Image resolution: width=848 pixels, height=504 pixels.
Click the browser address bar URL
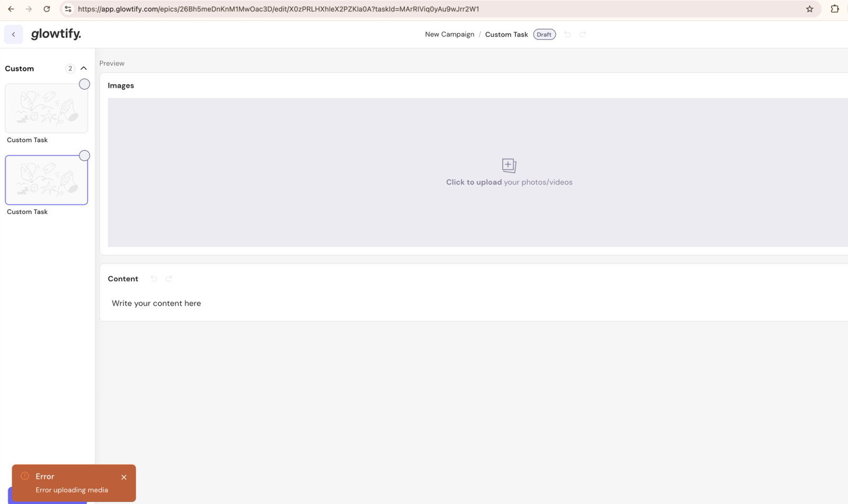tap(278, 9)
